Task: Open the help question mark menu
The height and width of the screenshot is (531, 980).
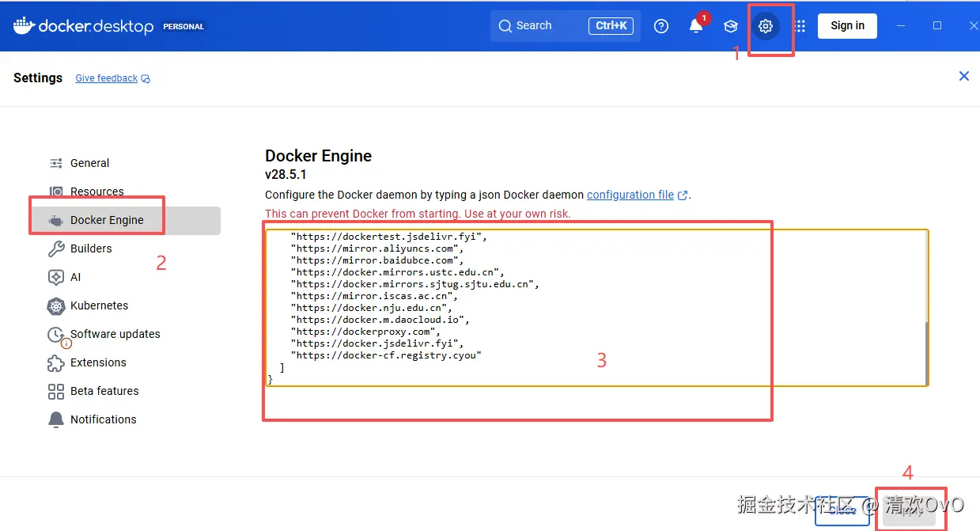Action: tap(661, 26)
